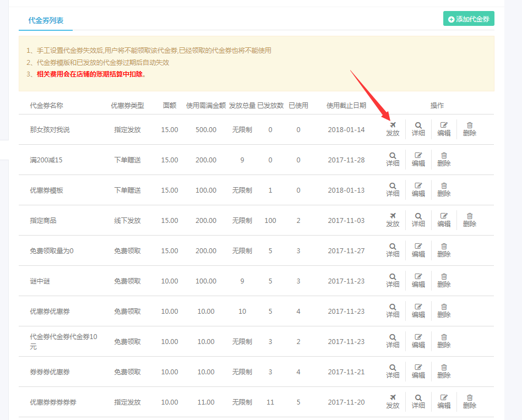The height and width of the screenshot is (420, 522).
Task: Click the 添加代金券 button
Action: (469, 19)
